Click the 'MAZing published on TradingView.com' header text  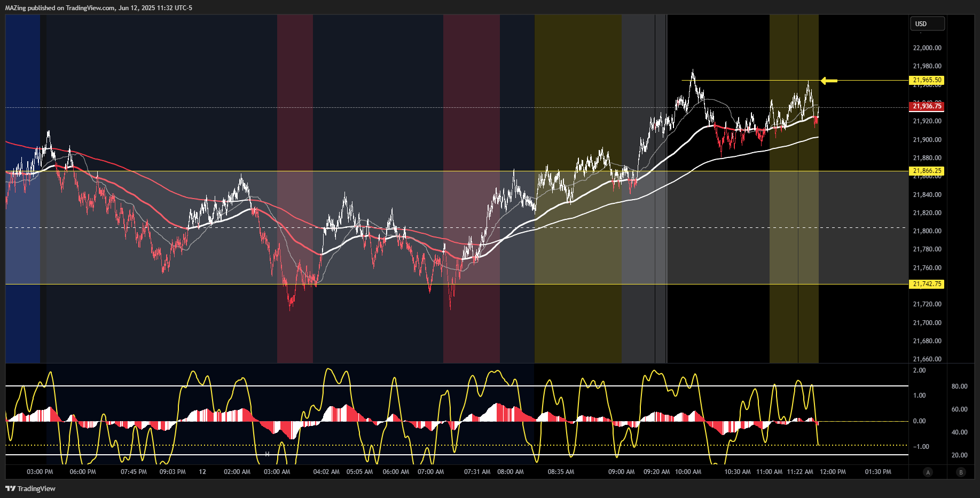click(60, 8)
